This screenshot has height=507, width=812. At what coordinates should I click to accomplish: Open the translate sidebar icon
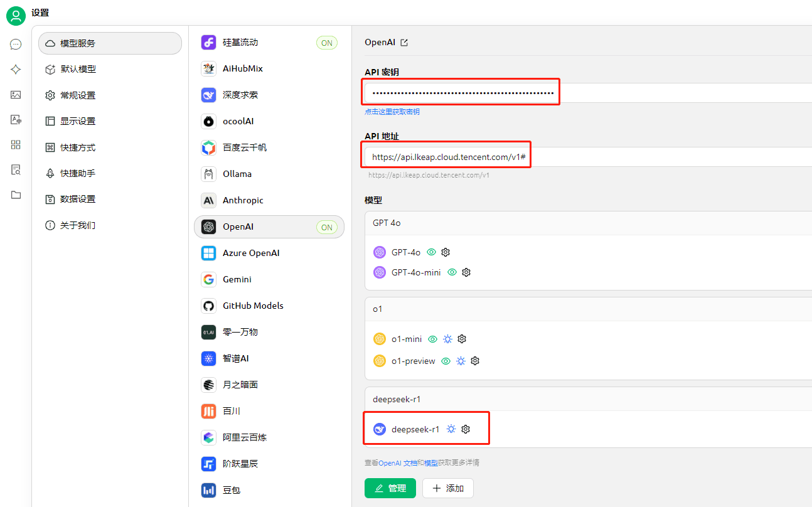tap(16, 120)
